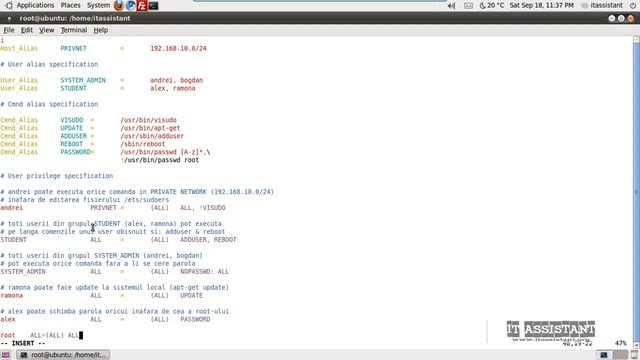Image resolution: width=640 pixels, height=360 pixels.
Task: Open the System menu
Action: click(98, 5)
